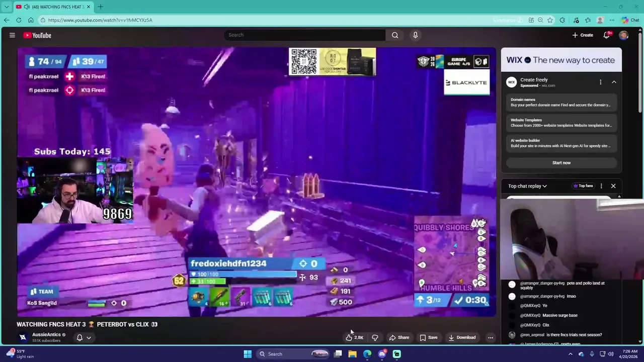This screenshot has height=362, width=644.
Task: Click Start now in Wix ad
Action: click(x=561, y=163)
